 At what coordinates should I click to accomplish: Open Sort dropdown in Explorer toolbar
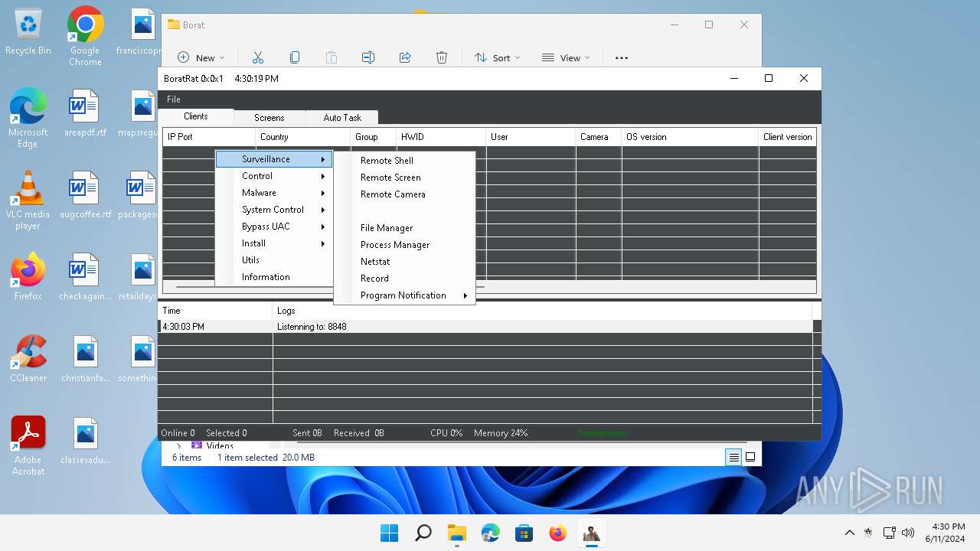(497, 57)
